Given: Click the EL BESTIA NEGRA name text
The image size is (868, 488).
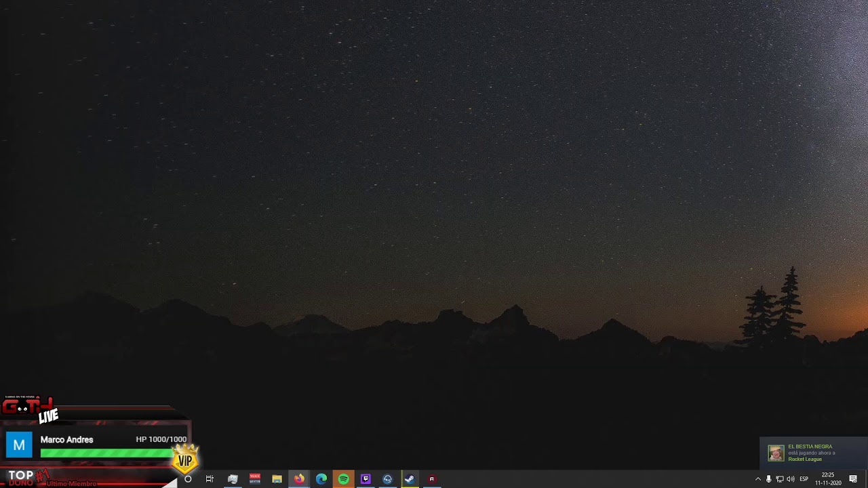Looking at the screenshot, I should (810, 447).
